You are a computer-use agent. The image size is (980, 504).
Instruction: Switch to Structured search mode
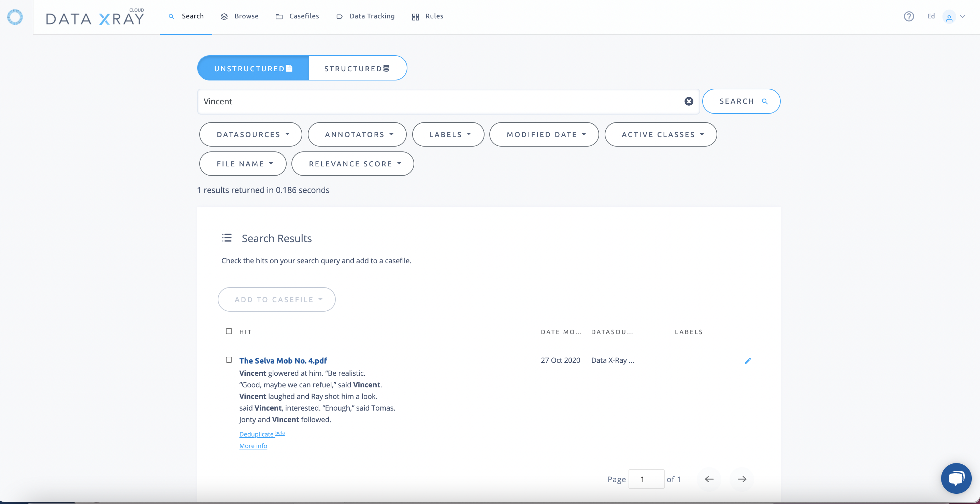pyautogui.click(x=357, y=69)
